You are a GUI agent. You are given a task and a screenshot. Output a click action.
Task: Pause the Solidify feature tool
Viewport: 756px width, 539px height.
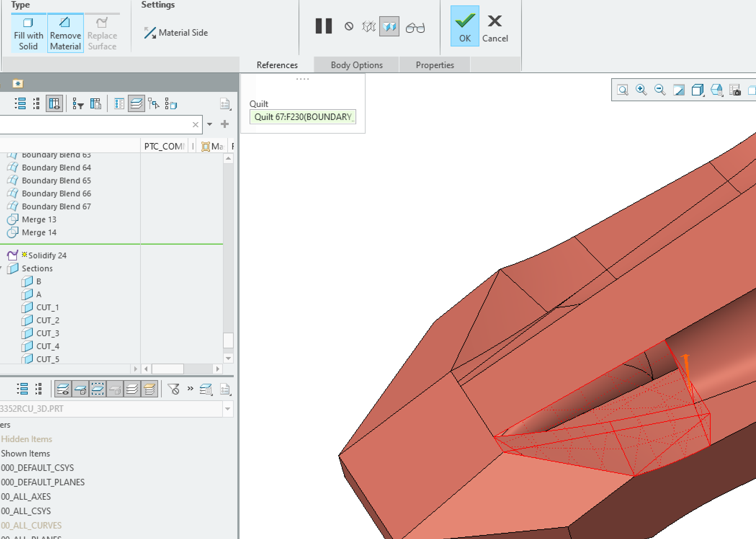(323, 26)
